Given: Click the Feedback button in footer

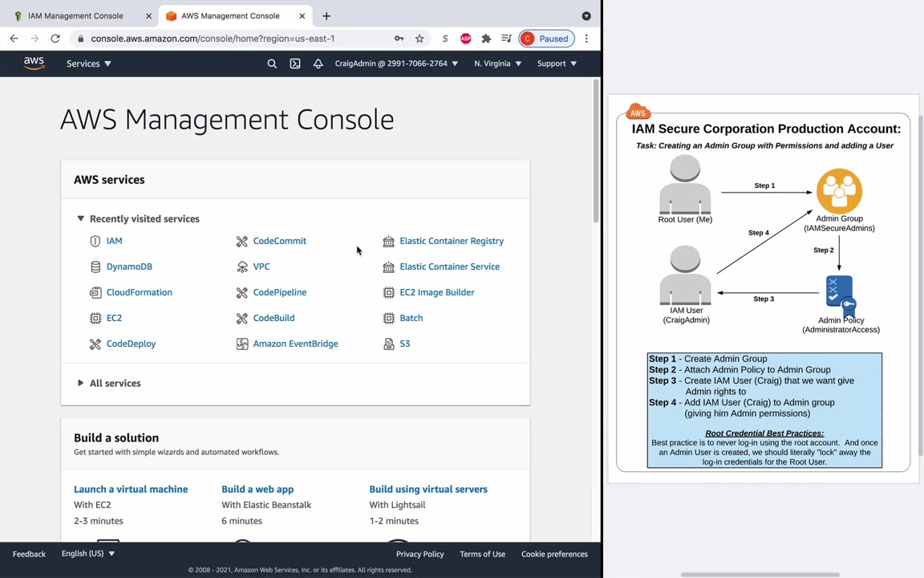Looking at the screenshot, I should 29,555.
